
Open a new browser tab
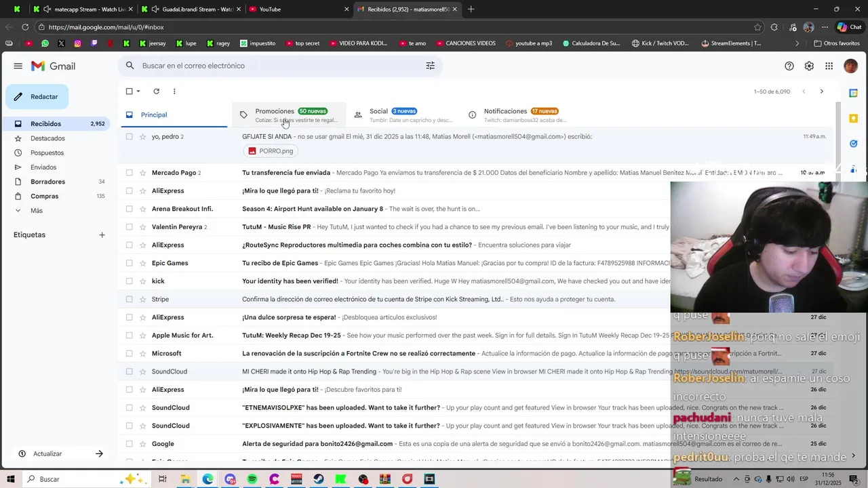(471, 9)
